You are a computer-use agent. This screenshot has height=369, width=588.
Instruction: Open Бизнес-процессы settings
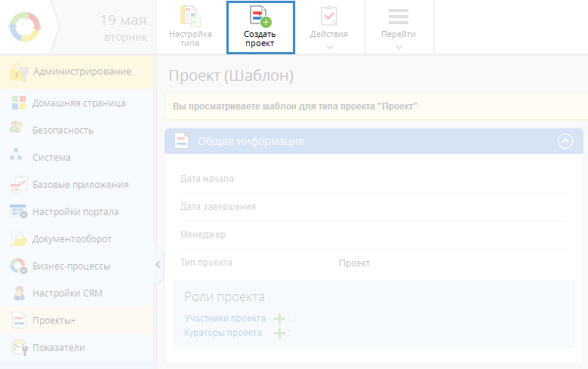71,266
